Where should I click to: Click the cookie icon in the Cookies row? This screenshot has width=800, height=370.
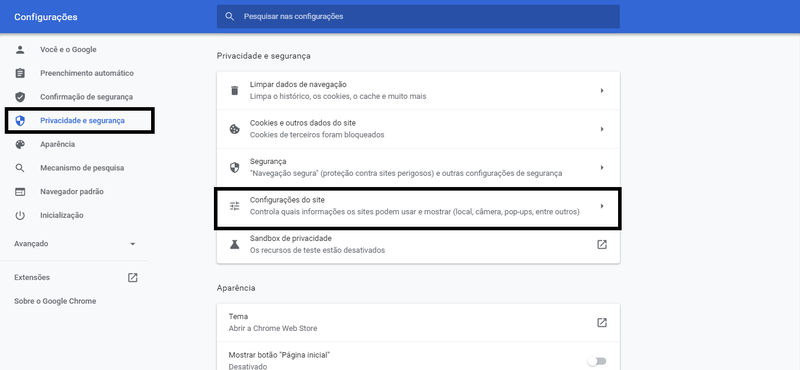click(234, 129)
